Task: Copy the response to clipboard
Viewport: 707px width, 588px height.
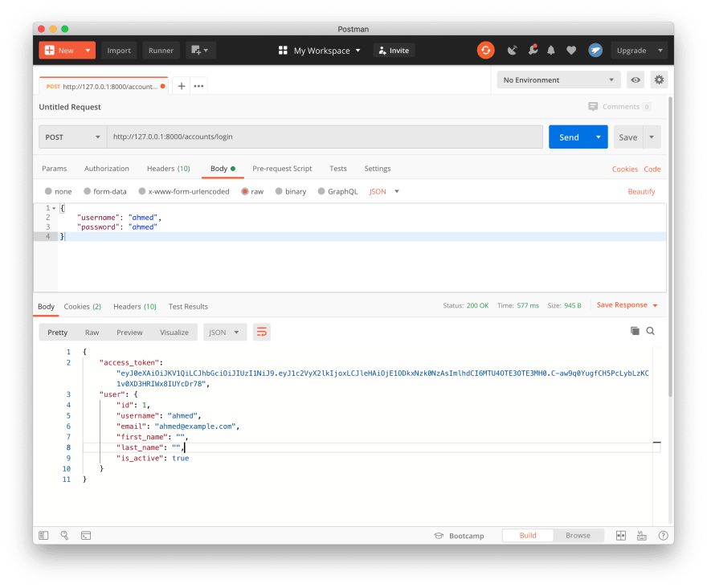Action: click(635, 331)
